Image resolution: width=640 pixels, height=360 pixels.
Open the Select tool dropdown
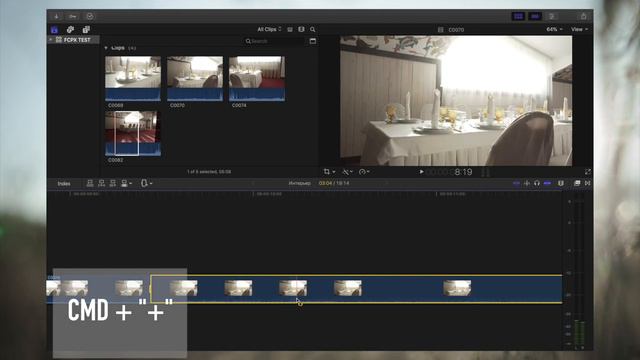(146, 183)
